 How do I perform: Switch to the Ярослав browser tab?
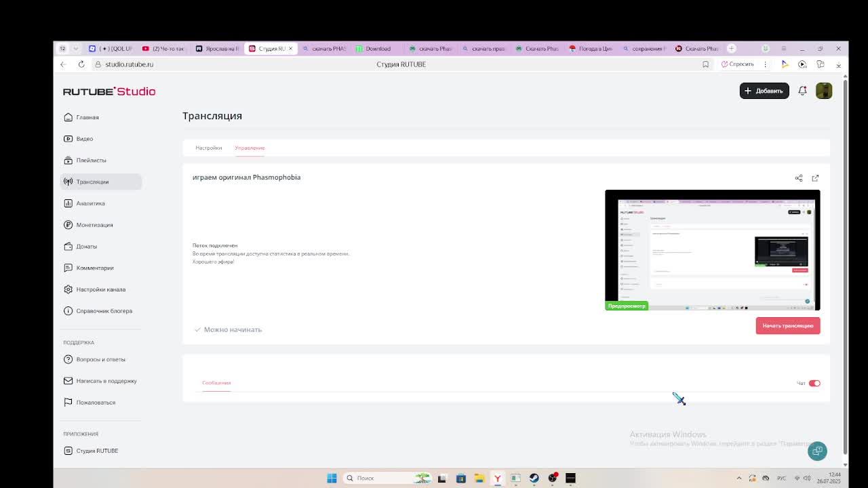click(x=218, y=49)
